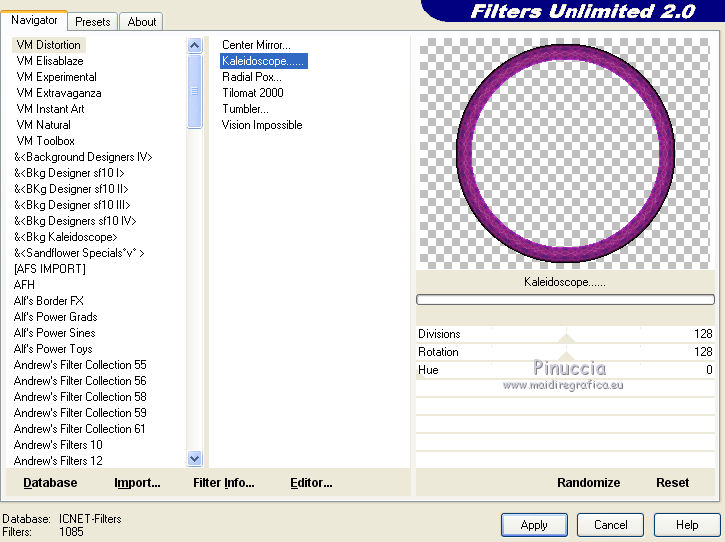Select Andrew's Filter Collection 59
Screen dimensions: 725x542
tap(80, 413)
